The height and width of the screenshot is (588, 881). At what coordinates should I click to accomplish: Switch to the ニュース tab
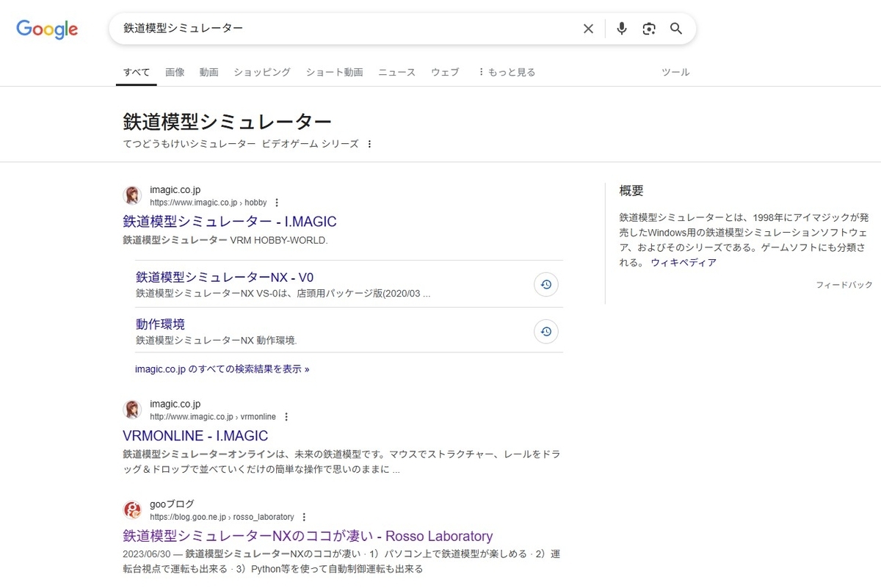(x=397, y=72)
